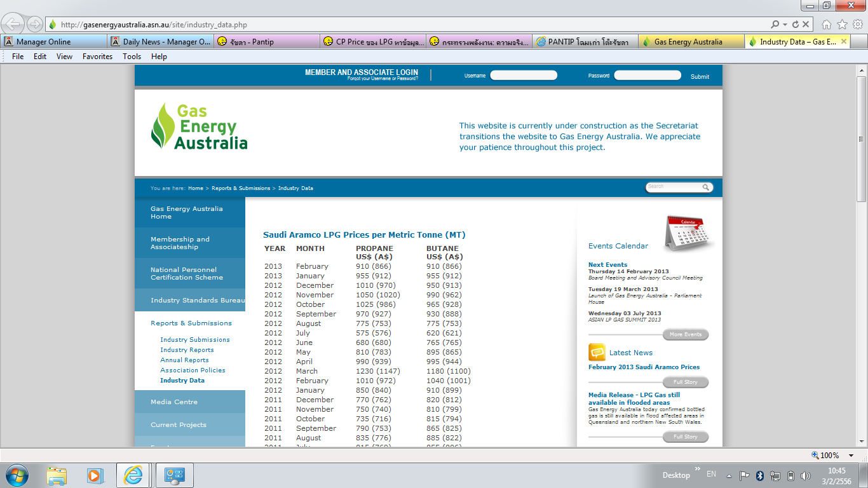Viewport: 868px width, 488px height.
Task: Close the Industry Data browser tab
Action: point(844,41)
